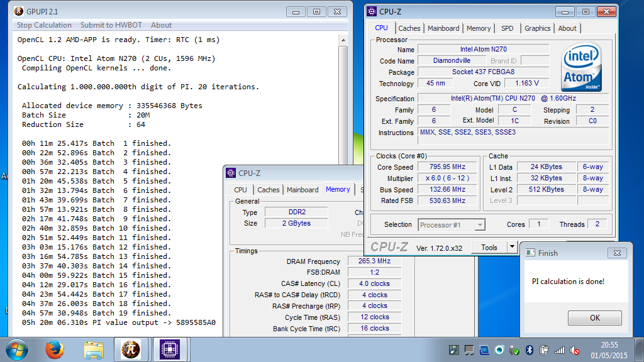Select Mainboard tab in rear CPU-Z window

click(303, 190)
